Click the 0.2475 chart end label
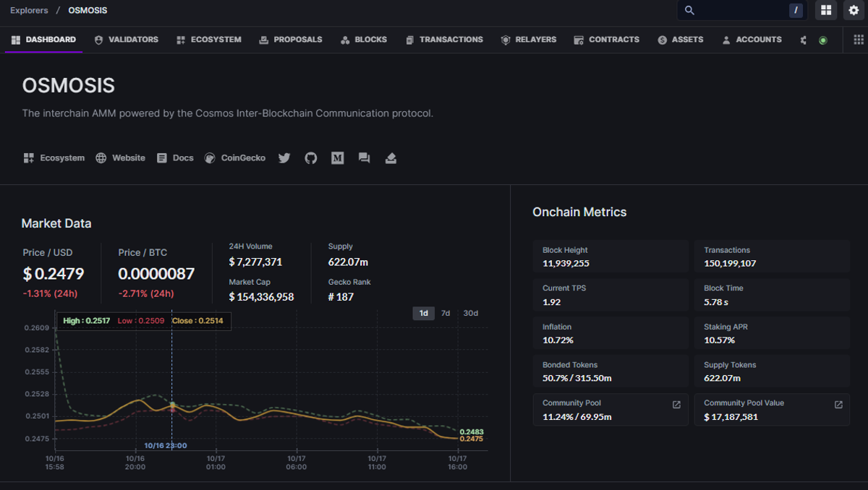 click(x=472, y=439)
